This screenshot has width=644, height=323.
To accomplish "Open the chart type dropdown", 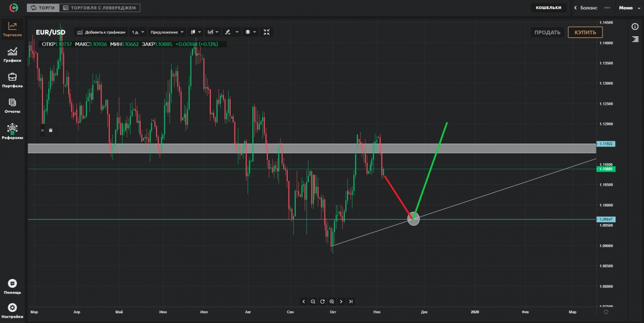I will 194,32.
